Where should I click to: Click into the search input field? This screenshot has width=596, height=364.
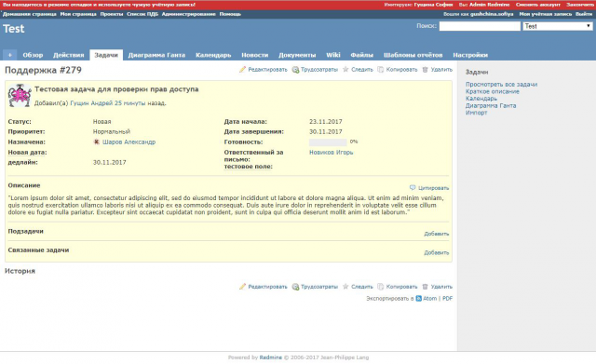480,26
